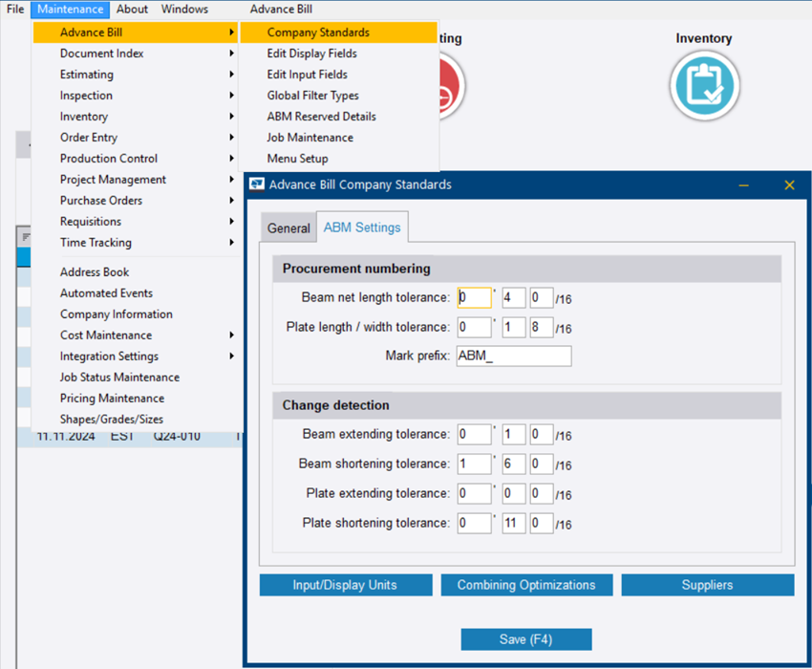This screenshot has width=812, height=669.
Task: Focus Beam extending tolerance feet field
Action: point(475,434)
